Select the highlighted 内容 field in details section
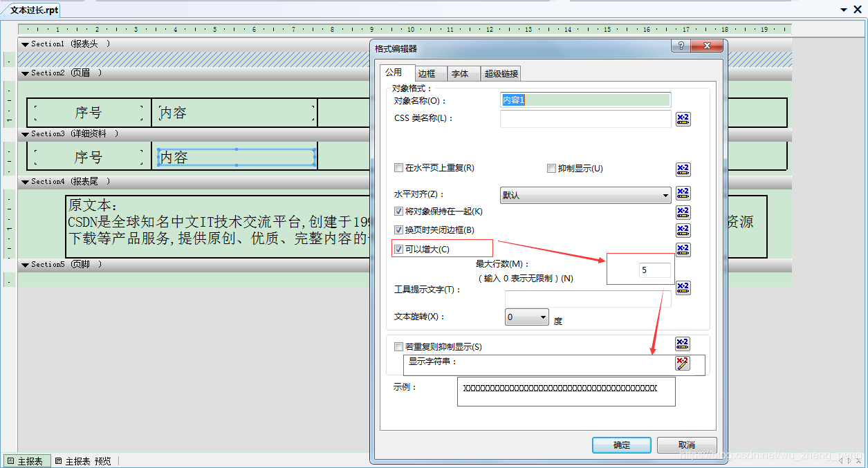868x468 pixels. pyautogui.click(x=237, y=158)
